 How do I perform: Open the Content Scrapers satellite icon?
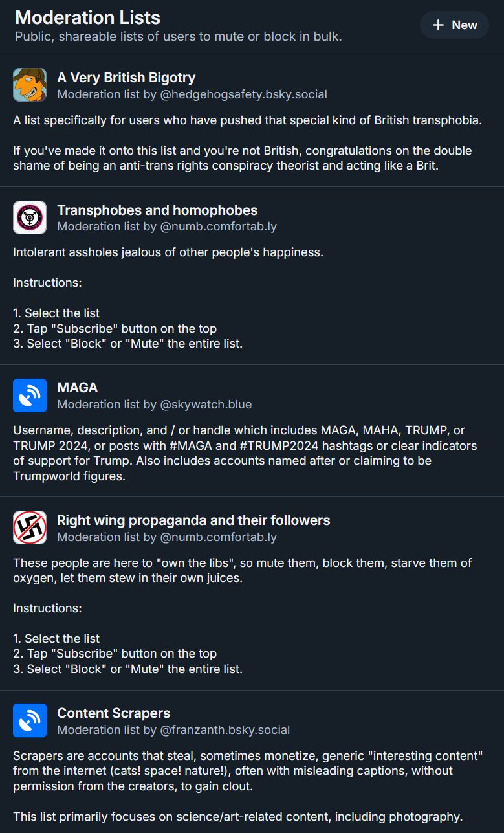click(x=30, y=720)
